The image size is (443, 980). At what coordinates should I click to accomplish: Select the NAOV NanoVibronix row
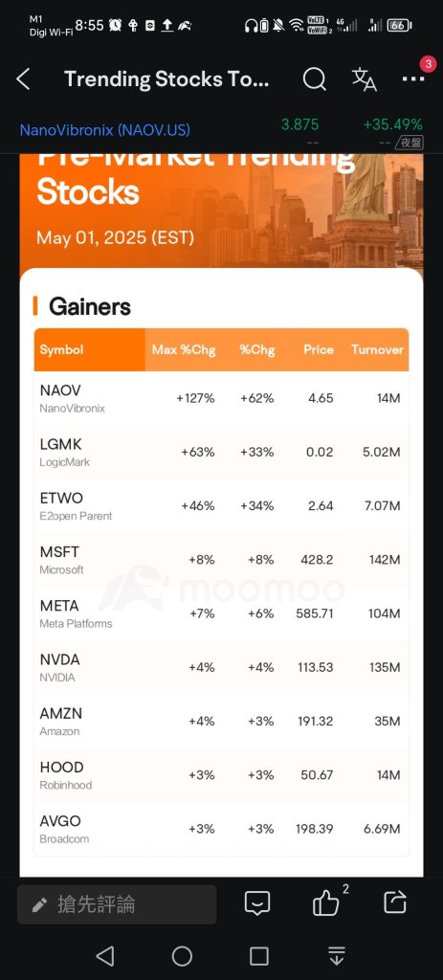221,398
